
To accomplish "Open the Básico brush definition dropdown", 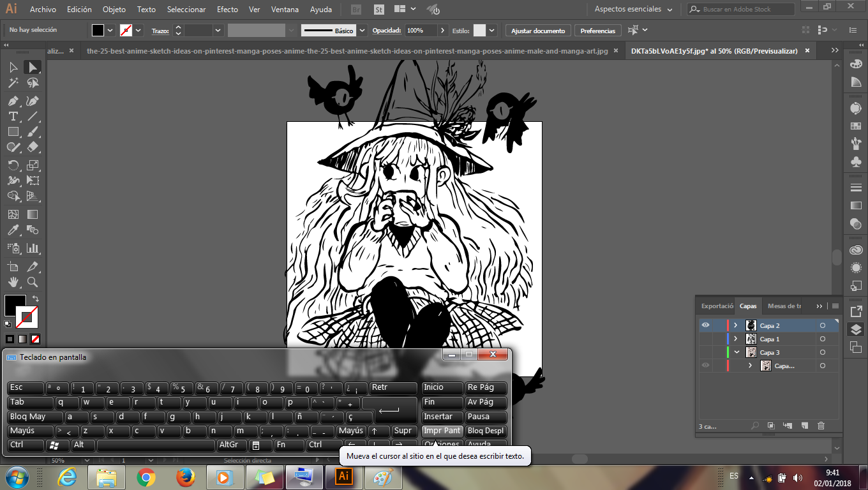I will pos(363,31).
